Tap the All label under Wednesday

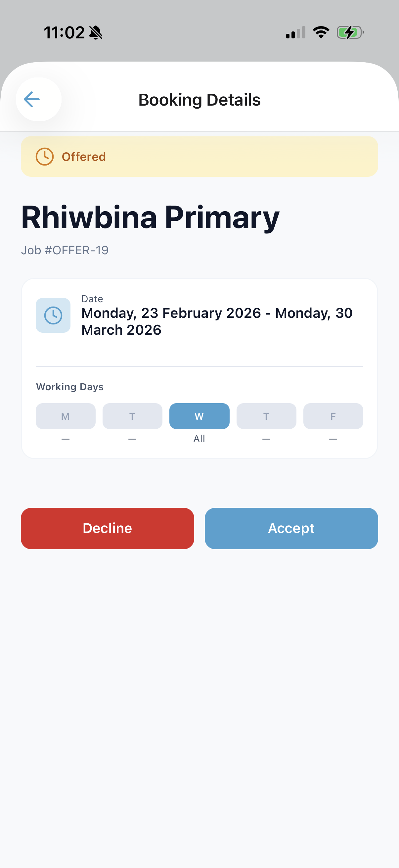(199, 439)
